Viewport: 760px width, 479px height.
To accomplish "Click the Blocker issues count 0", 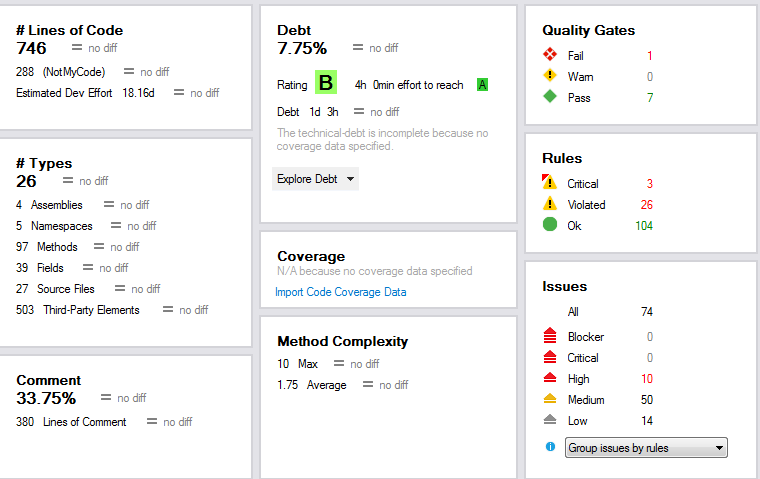I will (x=649, y=336).
